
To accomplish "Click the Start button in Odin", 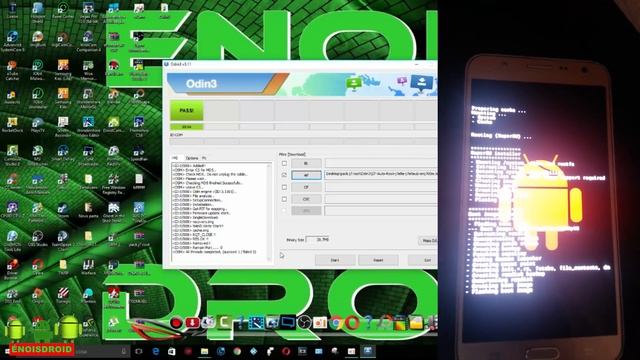I will (x=335, y=260).
